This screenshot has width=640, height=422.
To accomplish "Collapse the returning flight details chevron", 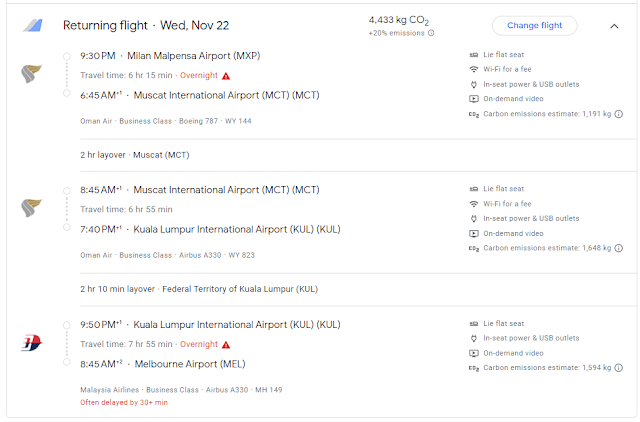I will coord(614,26).
